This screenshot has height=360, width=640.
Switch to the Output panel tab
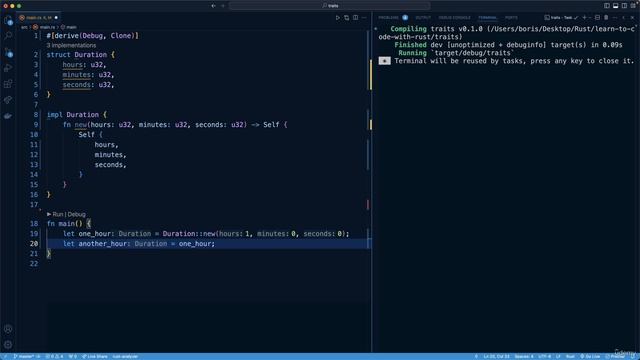point(423,18)
